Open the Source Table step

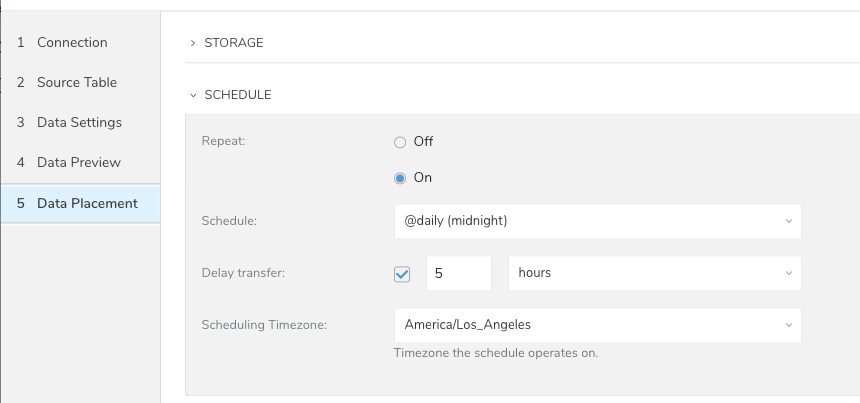76,82
